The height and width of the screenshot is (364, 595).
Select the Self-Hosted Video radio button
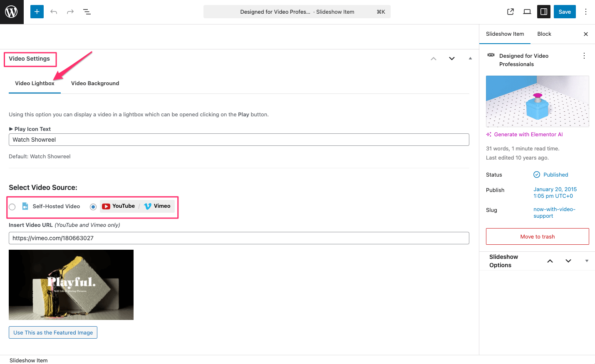click(12, 207)
